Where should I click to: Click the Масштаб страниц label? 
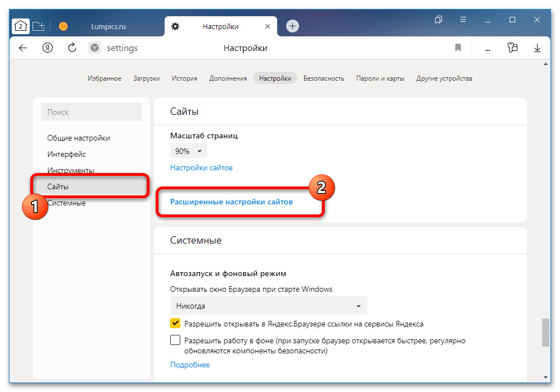(x=204, y=136)
